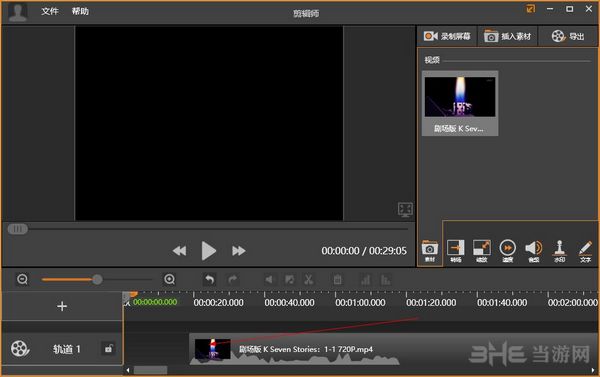Click the green 00:00:00.000 timecode

pos(155,302)
